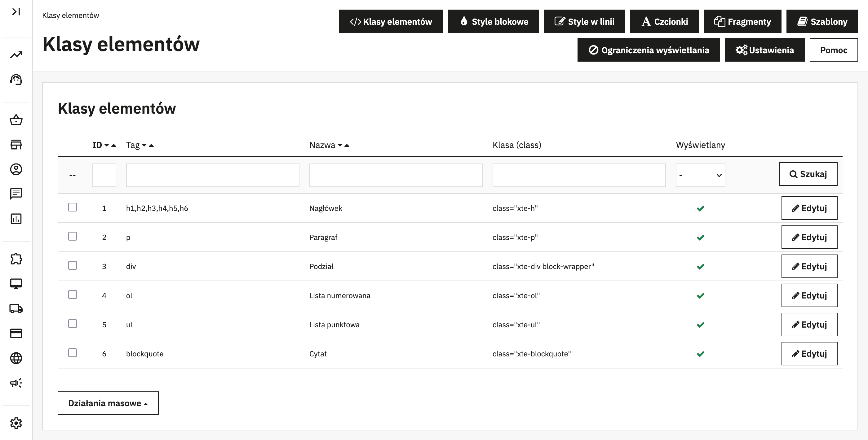Click Edytuj for the Paragraf row

pos(809,237)
